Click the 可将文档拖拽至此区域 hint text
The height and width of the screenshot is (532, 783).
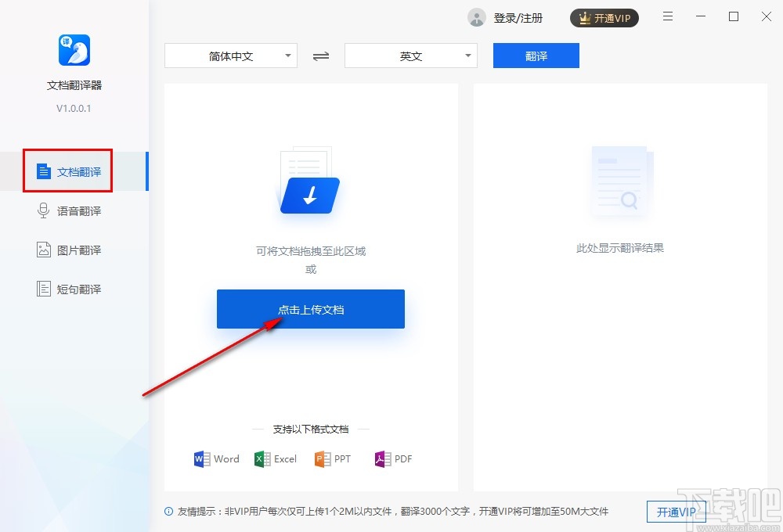[311, 251]
